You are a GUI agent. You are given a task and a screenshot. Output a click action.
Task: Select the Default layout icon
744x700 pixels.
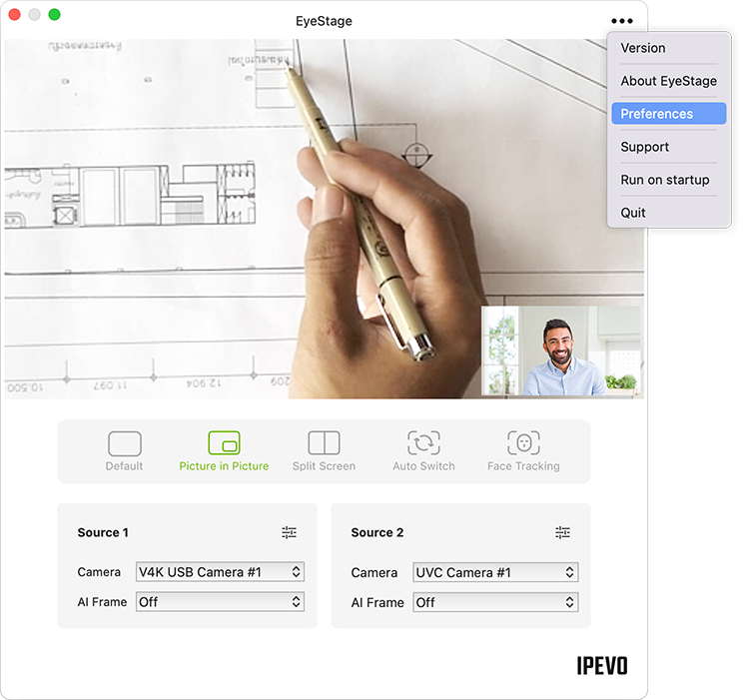(x=124, y=444)
